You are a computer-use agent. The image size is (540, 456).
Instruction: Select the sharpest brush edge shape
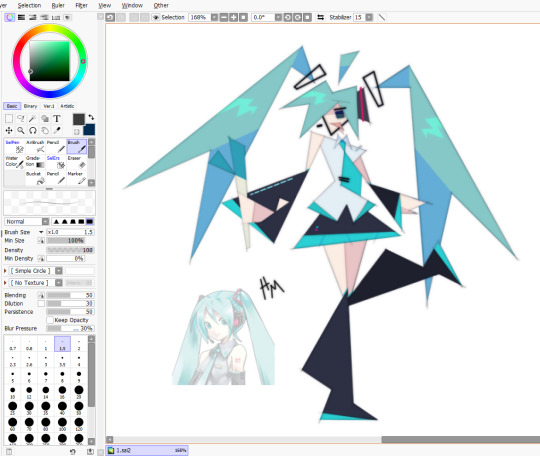click(x=56, y=221)
